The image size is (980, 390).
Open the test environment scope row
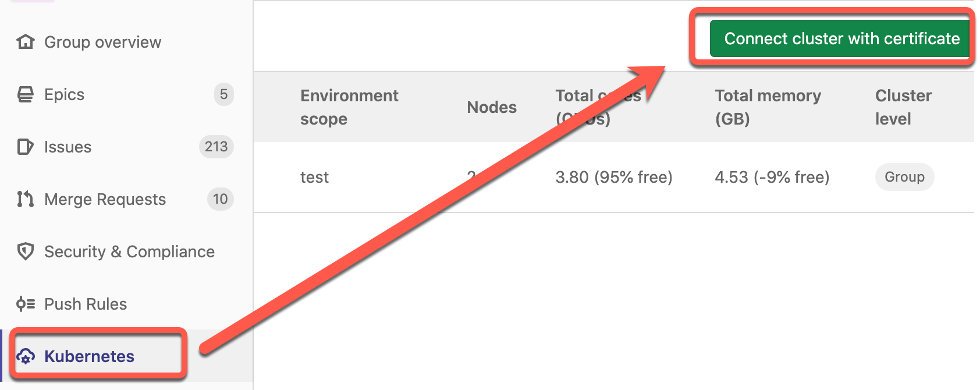315,177
